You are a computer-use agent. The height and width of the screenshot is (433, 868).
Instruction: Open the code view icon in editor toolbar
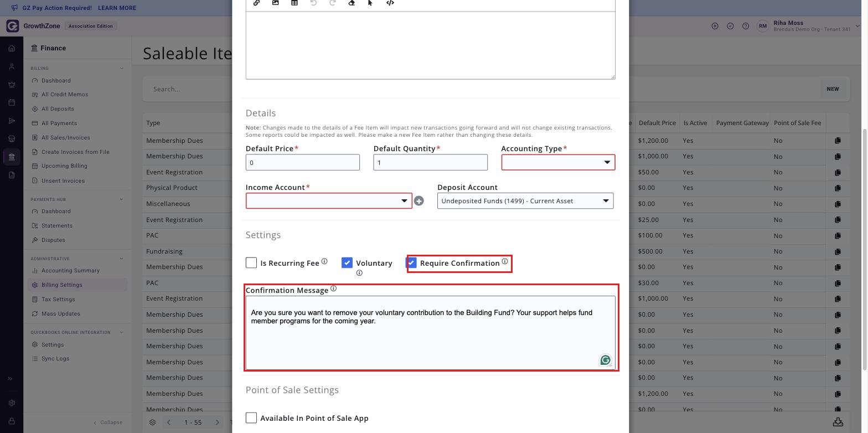390,3
